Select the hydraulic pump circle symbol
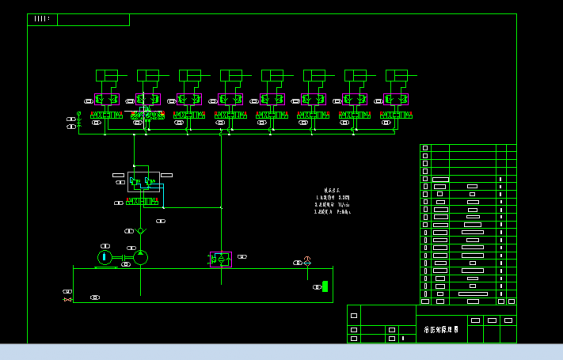This screenshot has width=563, height=360. pyautogui.click(x=140, y=257)
